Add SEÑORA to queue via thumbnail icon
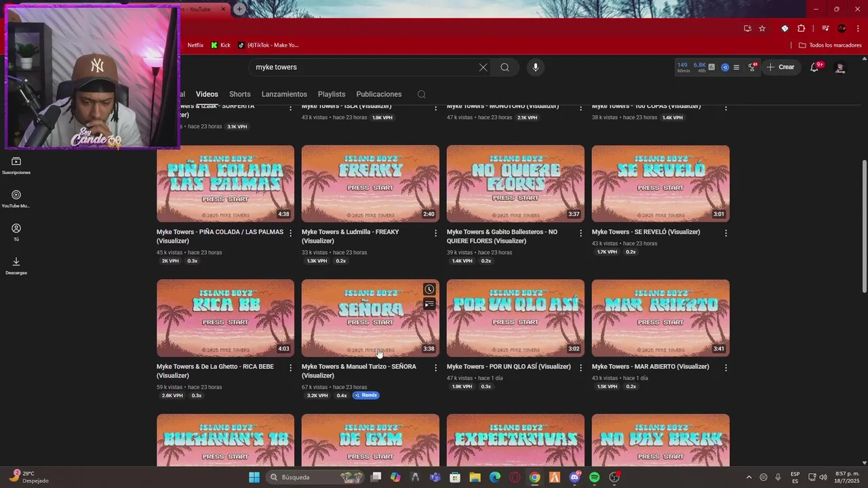The width and height of the screenshot is (868, 488). pyautogui.click(x=429, y=304)
